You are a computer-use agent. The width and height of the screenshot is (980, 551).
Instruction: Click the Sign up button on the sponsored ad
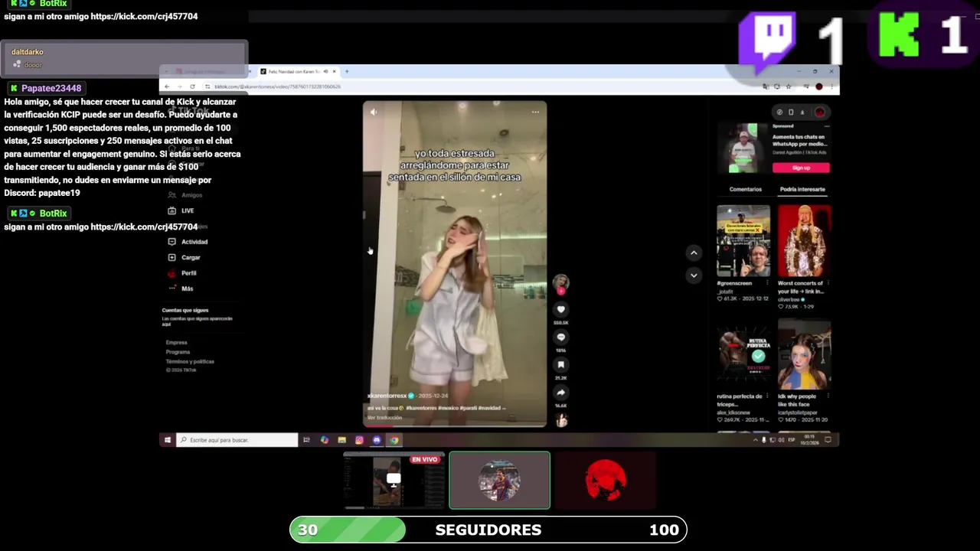801,168
